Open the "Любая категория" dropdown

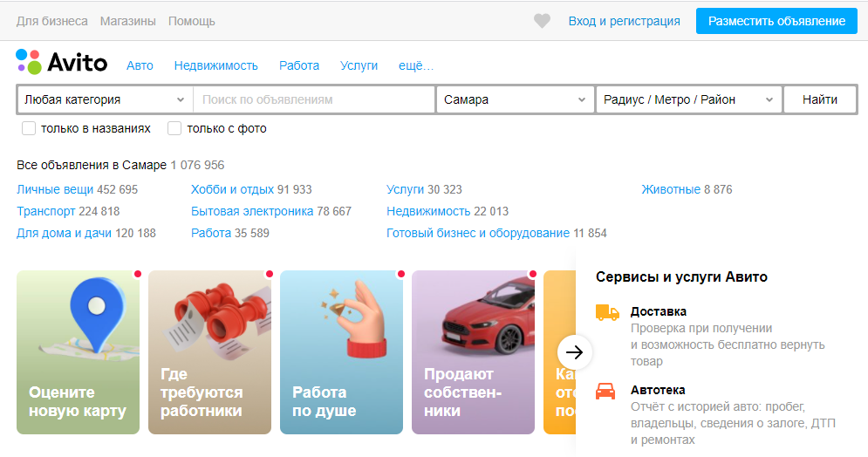pos(105,99)
